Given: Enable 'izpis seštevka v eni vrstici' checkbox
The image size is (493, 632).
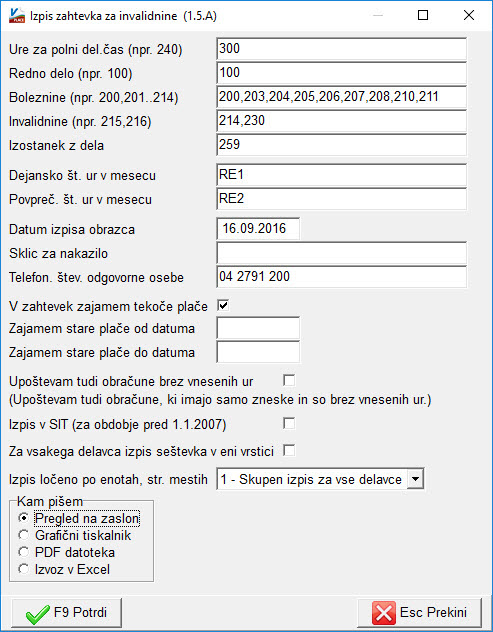Looking at the screenshot, I should [289, 450].
